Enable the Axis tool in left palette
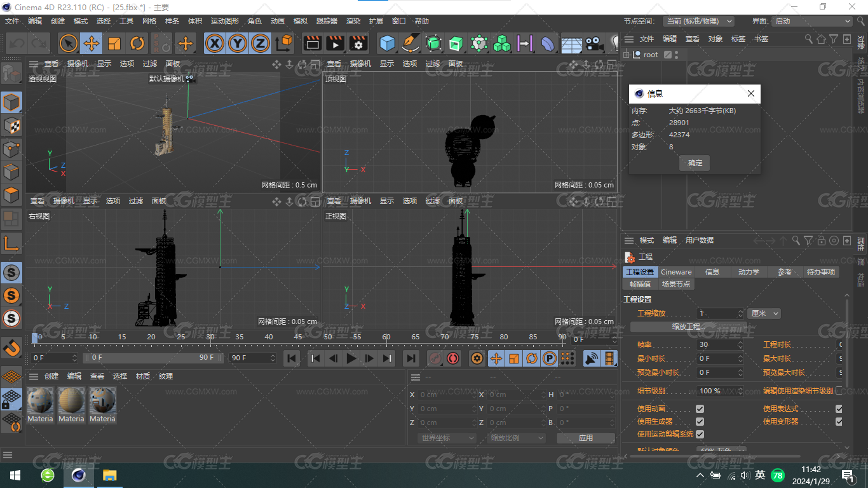Viewport: 868px width, 488px height. click(x=11, y=243)
